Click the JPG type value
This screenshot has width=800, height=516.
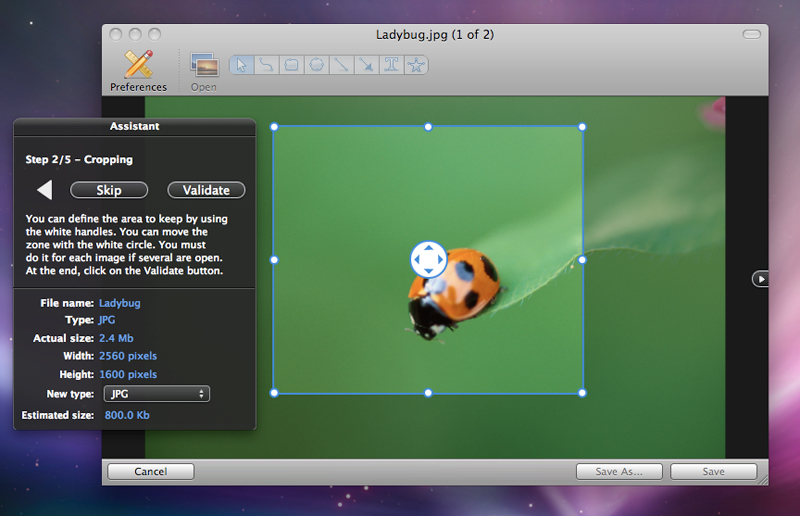[107, 320]
